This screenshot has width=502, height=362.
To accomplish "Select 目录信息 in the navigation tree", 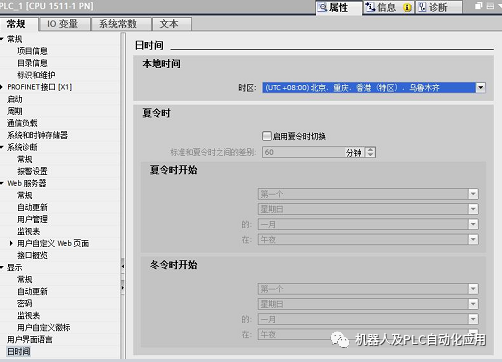I will (x=32, y=63).
